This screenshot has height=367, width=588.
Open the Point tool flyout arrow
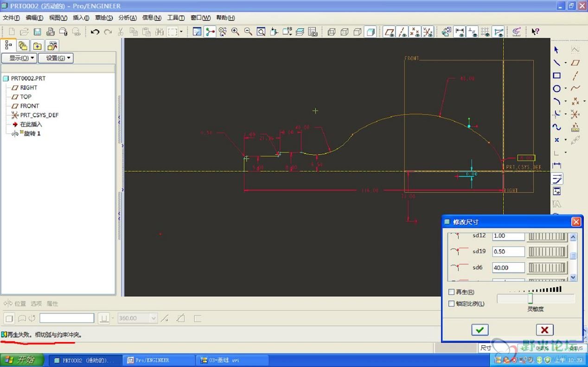pos(565,140)
